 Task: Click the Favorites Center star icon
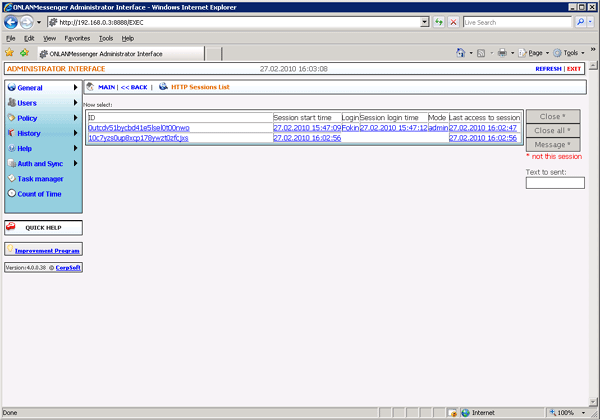[9, 52]
